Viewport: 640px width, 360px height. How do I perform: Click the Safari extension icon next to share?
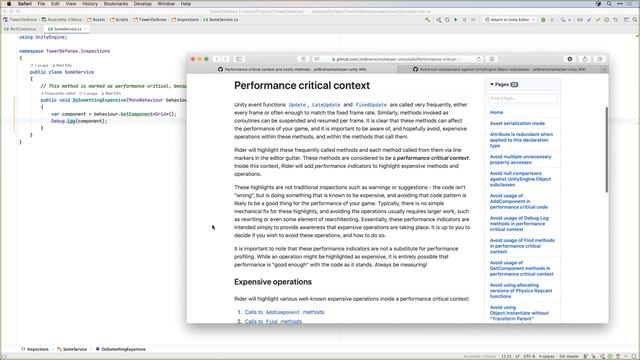click(x=570, y=59)
